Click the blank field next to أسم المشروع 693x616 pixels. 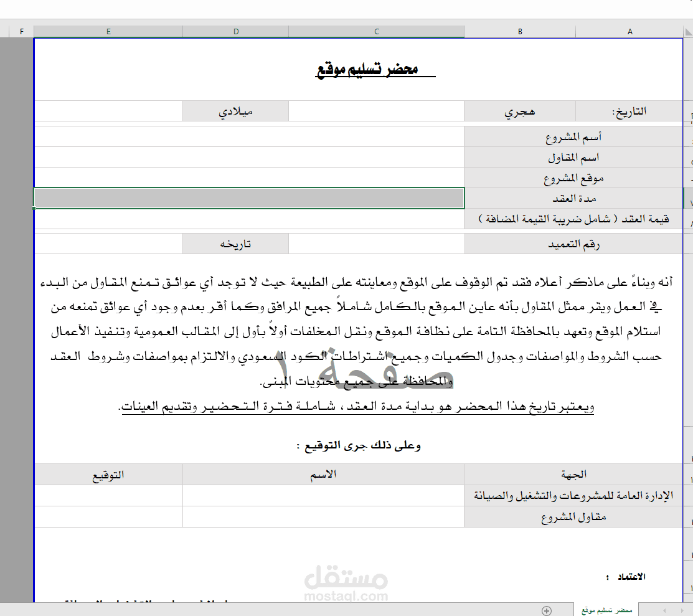[249, 136]
